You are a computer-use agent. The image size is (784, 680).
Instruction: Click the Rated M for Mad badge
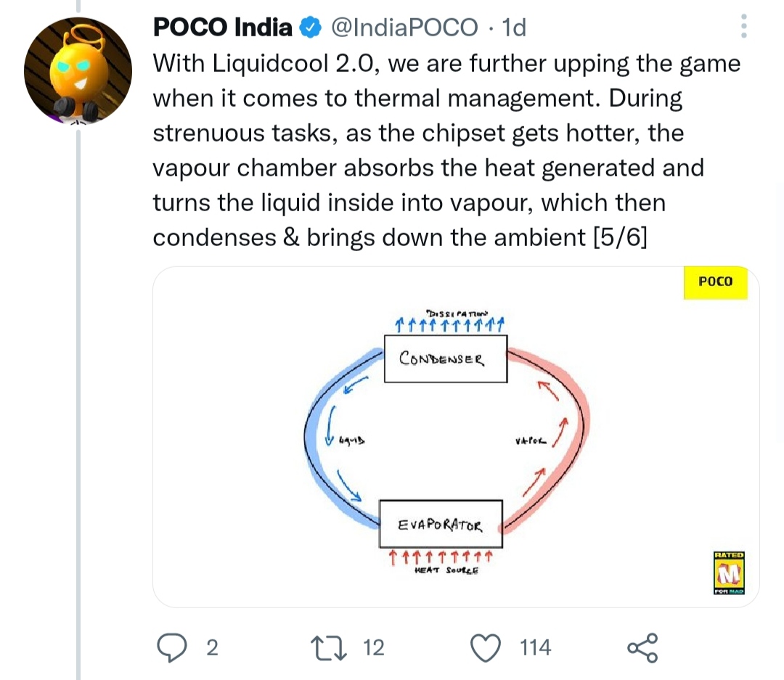(728, 573)
